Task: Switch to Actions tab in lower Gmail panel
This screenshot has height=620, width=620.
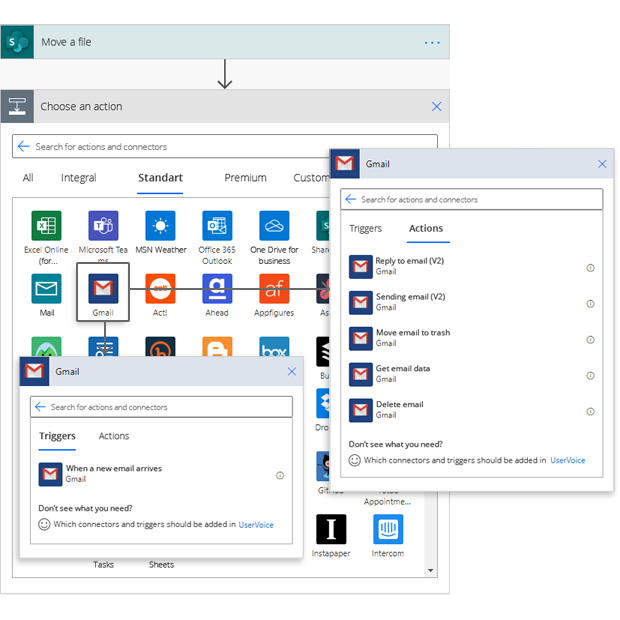Action: (114, 436)
